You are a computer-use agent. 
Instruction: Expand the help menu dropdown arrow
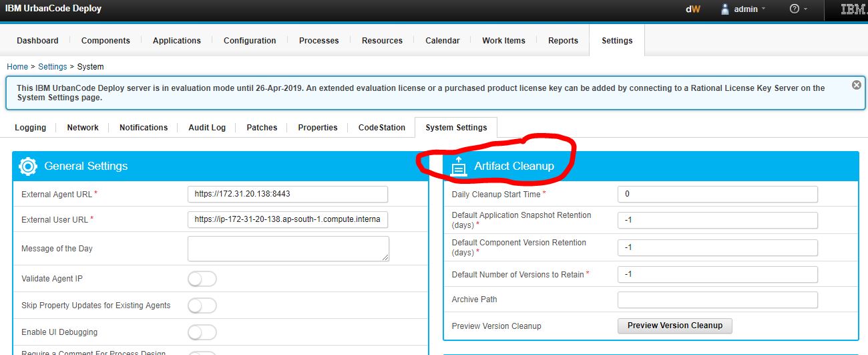806,9
